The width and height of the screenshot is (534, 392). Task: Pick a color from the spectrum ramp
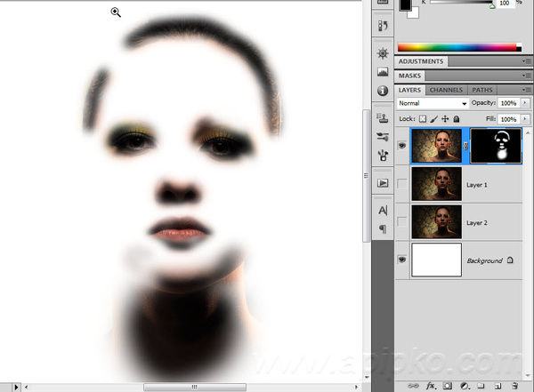pyautogui.click(x=459, y=47)
